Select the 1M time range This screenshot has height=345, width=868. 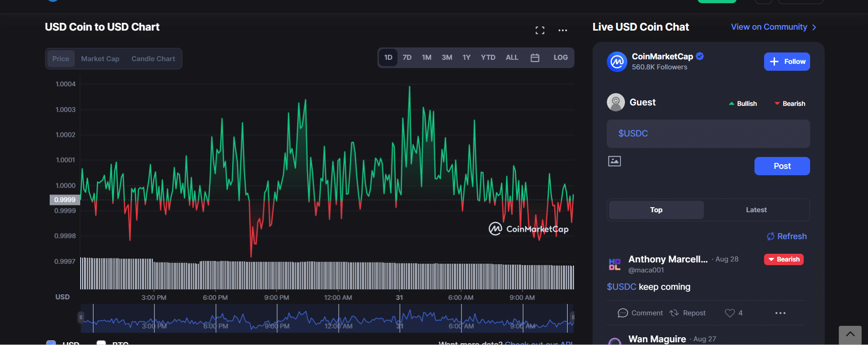[x=427, y=57]
